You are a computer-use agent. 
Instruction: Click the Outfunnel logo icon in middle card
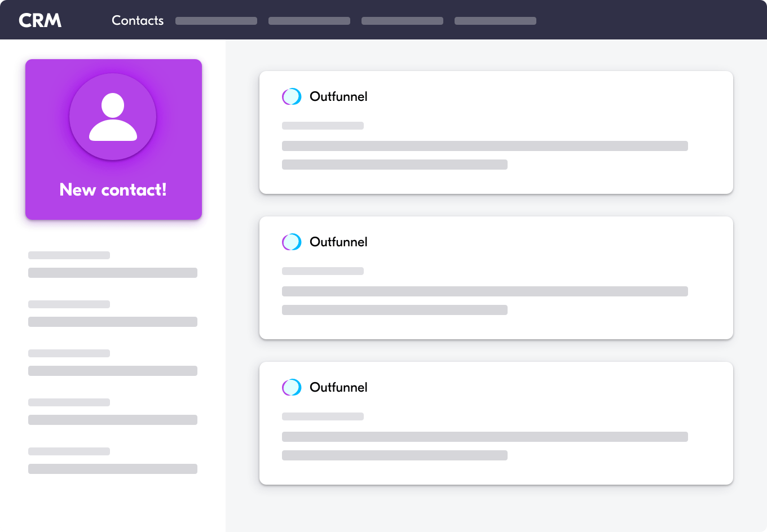(x=292, y=242)
